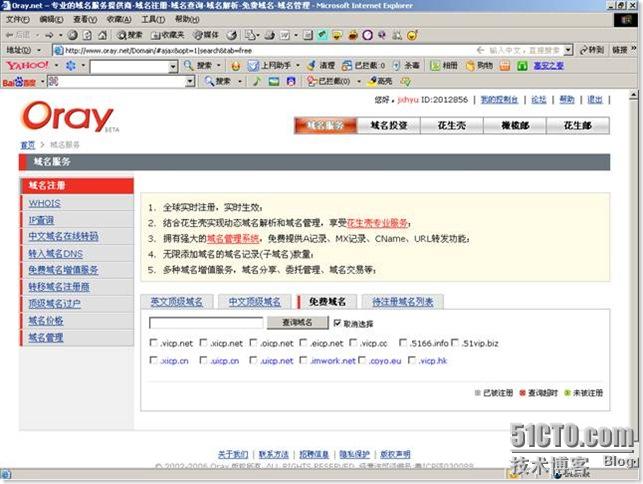The height and width of the screenshot is (484, 643).
Task: Check the .oicp.net domain checkbox
Action: click(x=253, y=342)
